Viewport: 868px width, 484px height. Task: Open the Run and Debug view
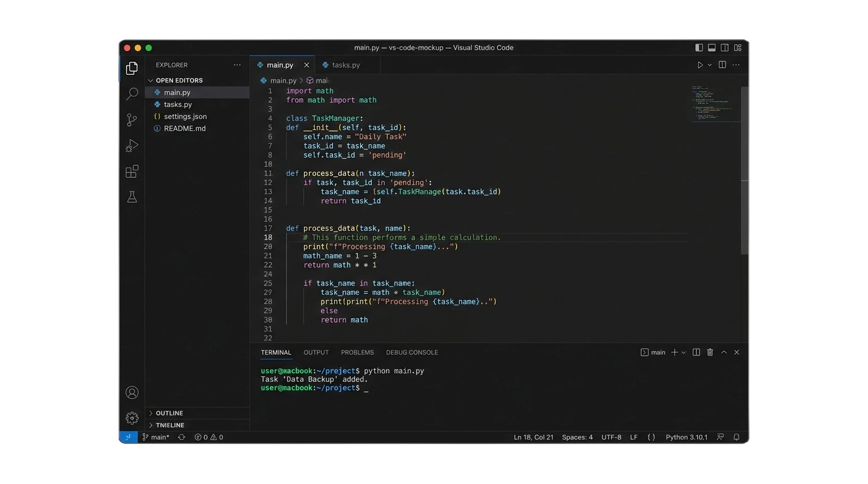(132, 145)
